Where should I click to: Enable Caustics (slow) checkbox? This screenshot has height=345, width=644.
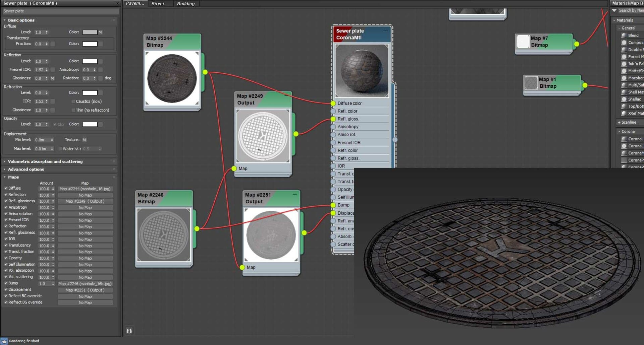(x=73, y=101)
